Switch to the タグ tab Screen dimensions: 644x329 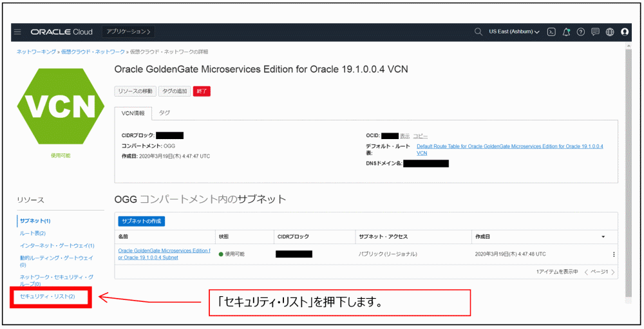pos(164,113)
